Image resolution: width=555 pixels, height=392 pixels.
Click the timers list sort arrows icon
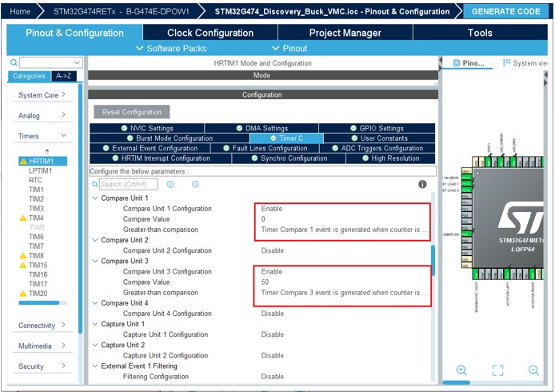point(46,151)
